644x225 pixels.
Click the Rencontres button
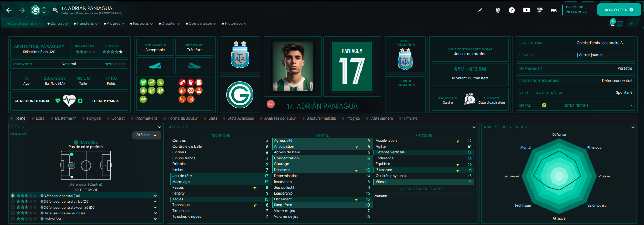pos(619,10)
